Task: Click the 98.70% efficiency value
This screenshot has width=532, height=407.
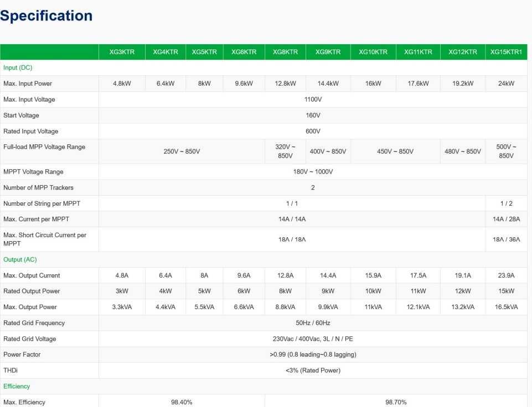Action: point(396,402)
